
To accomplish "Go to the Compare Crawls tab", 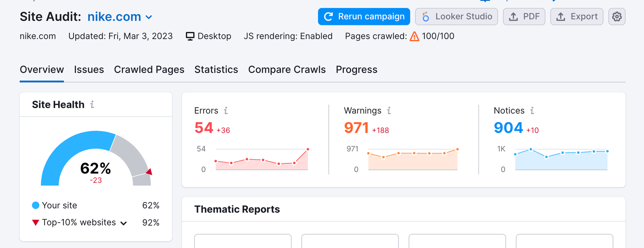I will click(287, 70).
